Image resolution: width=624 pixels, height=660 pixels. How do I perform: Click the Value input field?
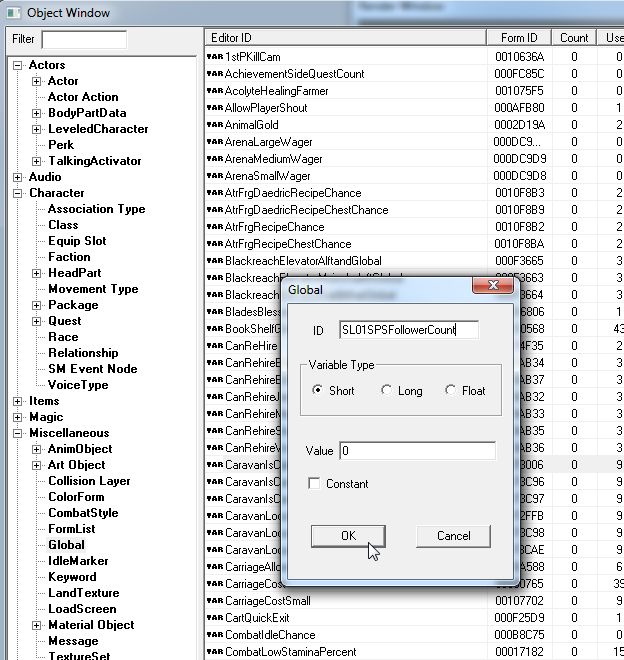[x=417, y=451]
